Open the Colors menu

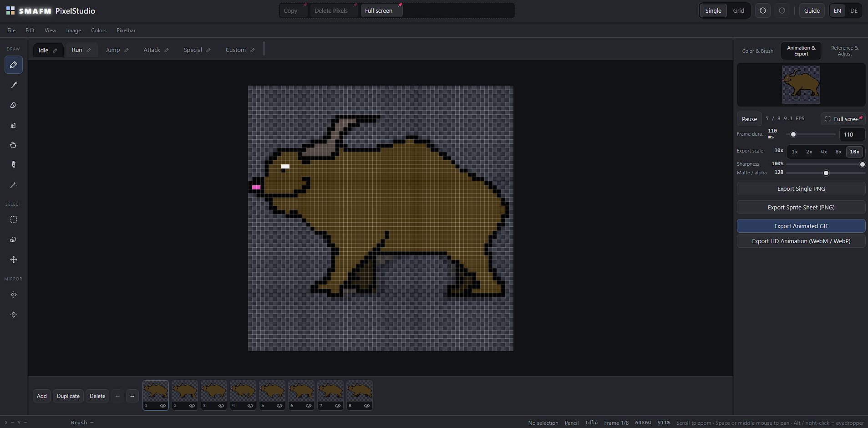[99, 31]
